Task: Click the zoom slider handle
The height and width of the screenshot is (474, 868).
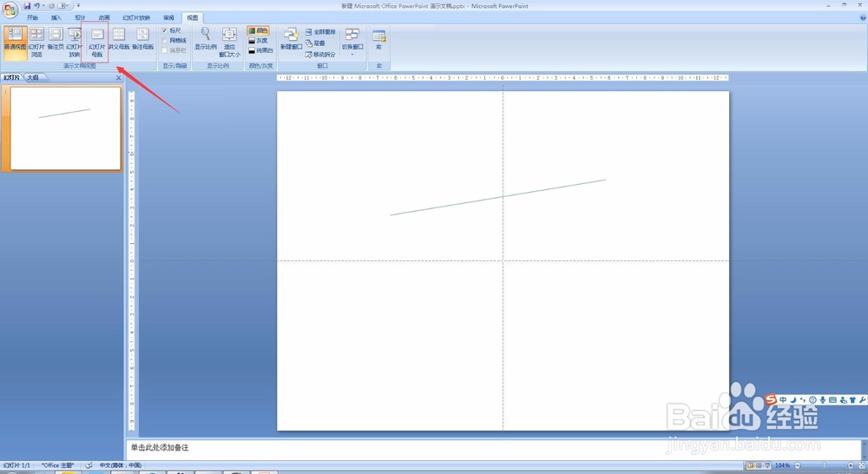Action: [825, 465]
